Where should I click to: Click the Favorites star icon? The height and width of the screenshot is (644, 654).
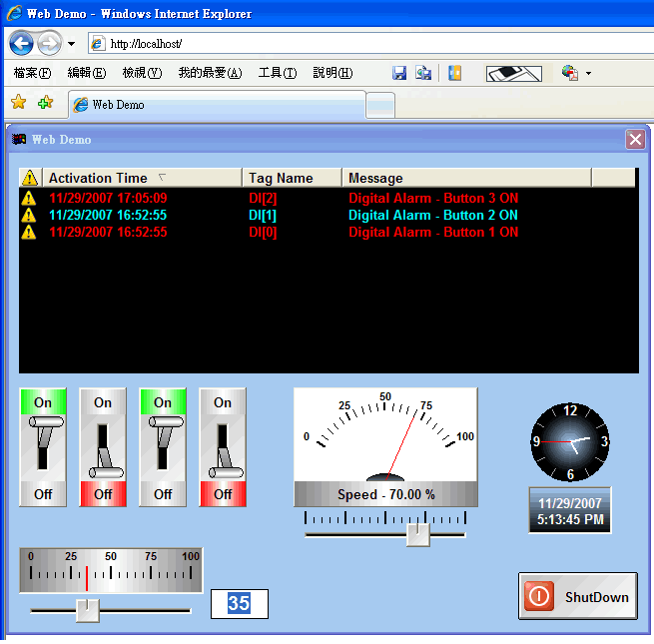coord(18,103)
